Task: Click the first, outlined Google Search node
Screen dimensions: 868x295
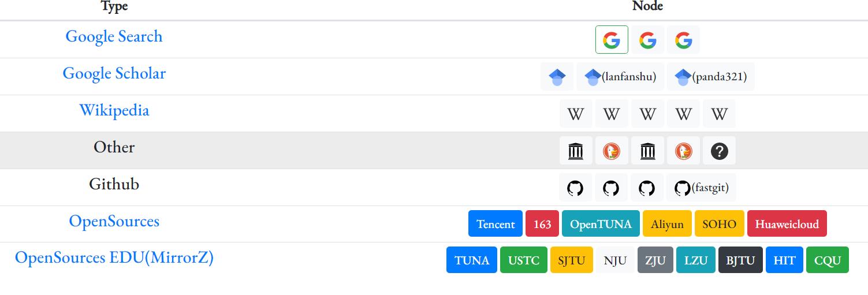Action: pyautogui.click(x=612, y=40)
